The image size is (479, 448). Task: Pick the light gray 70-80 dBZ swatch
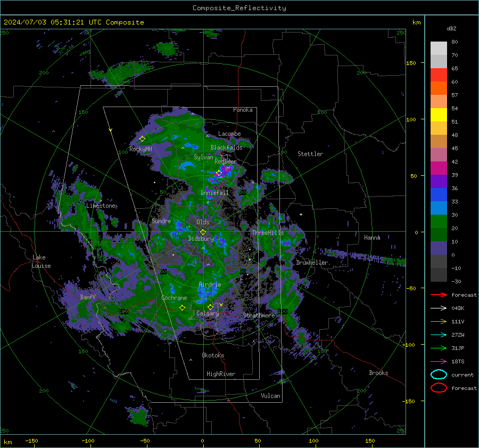pyautogui.click(x=439, y=48)
